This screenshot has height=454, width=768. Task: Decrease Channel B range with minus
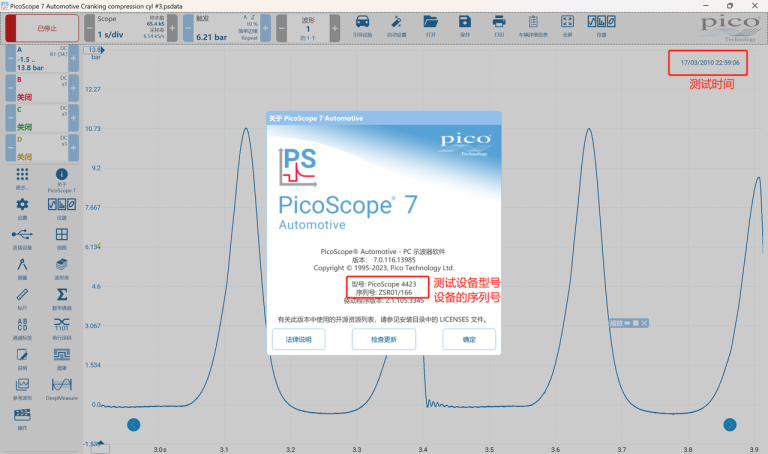click(x=10, y=88)
